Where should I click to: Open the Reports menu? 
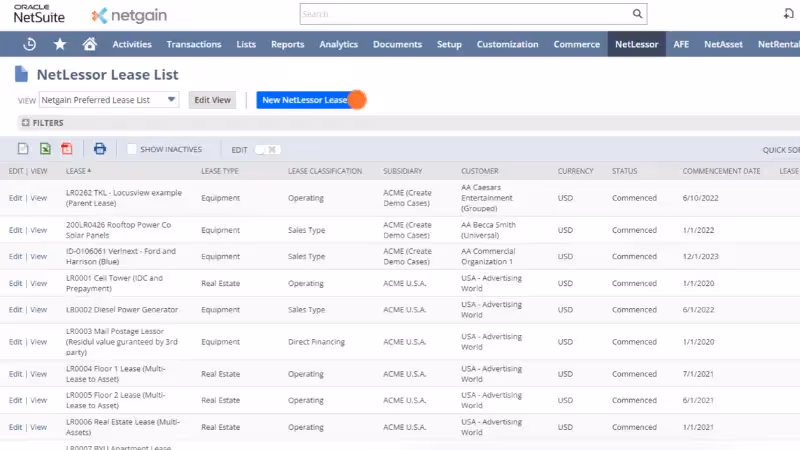tap(288, 44)
